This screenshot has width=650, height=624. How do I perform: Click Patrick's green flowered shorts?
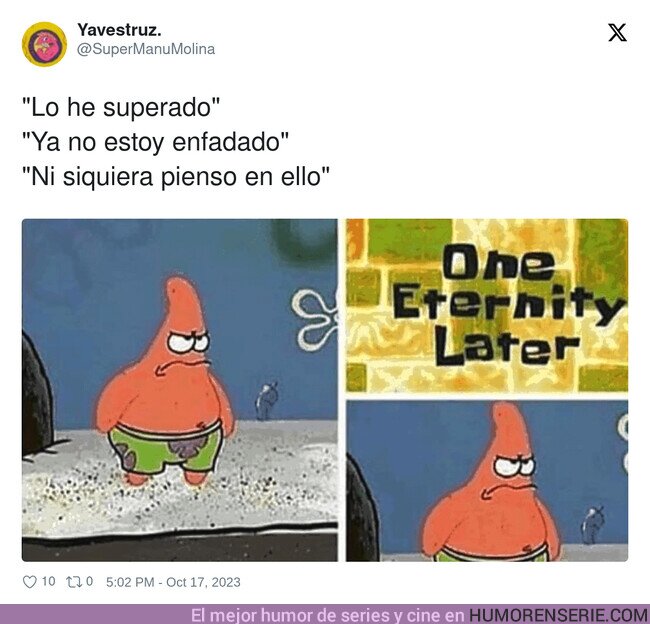click(166, 449)
